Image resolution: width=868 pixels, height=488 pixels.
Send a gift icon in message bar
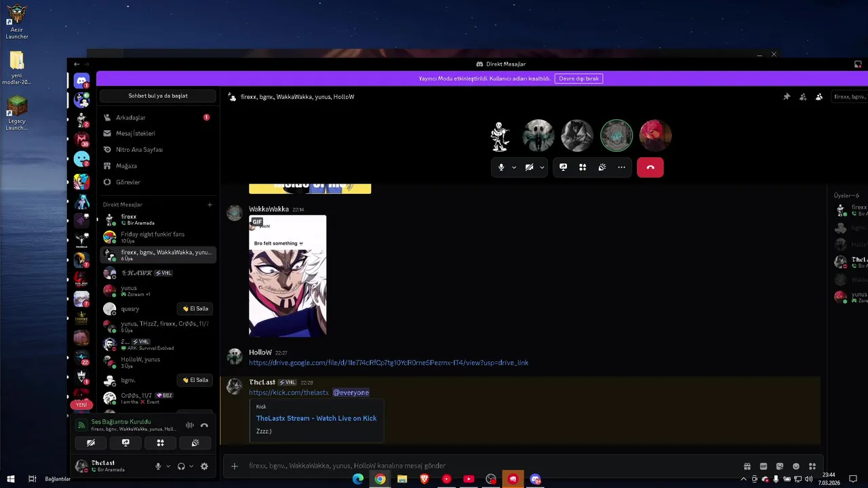(x=747, y=466)
